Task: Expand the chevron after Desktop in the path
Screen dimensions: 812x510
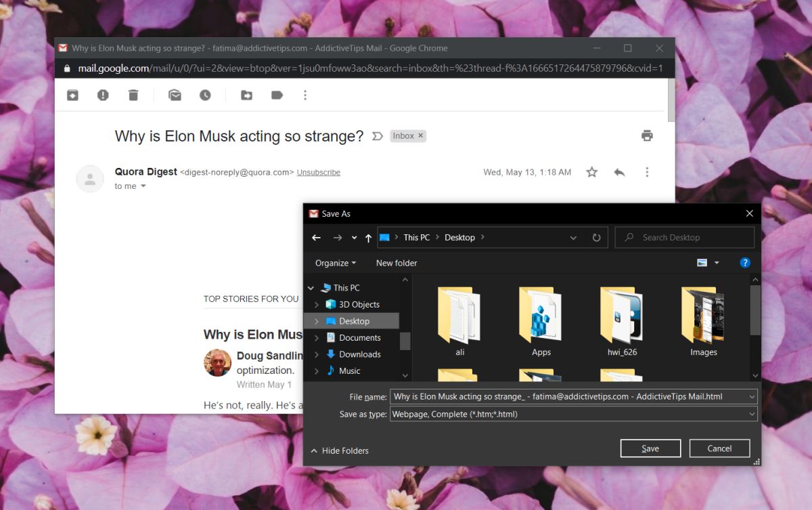Action: pos(482,238)
